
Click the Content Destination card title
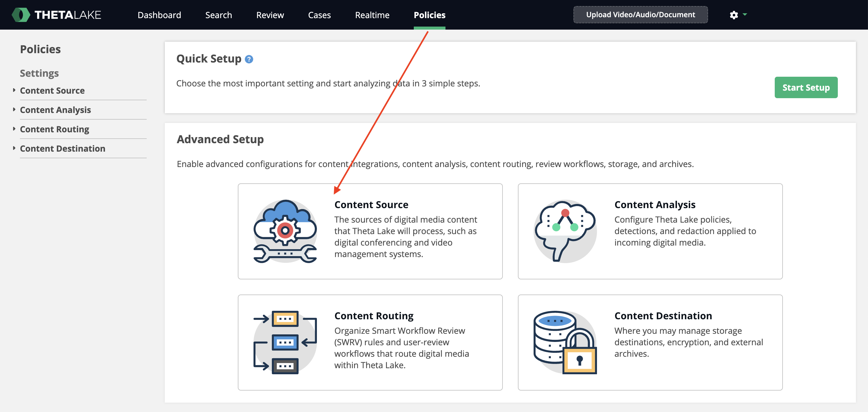coord(663,316)
